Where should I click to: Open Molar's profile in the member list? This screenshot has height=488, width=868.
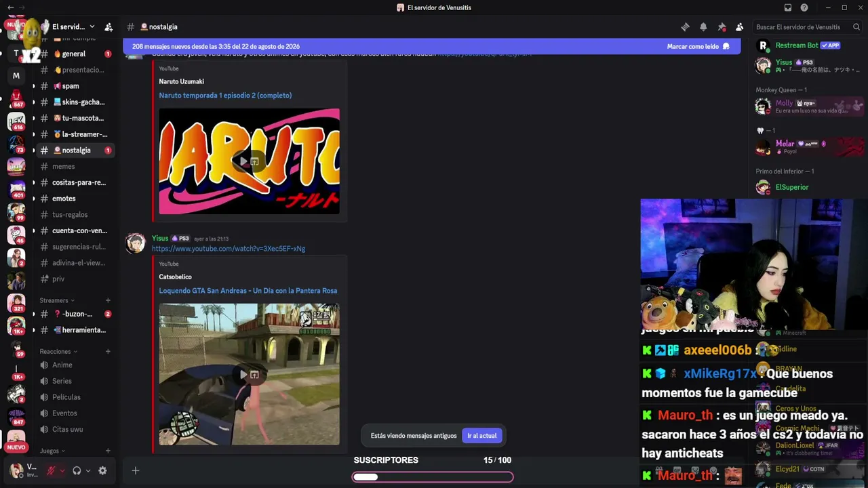pyautogui.click(x=809, y=147)
